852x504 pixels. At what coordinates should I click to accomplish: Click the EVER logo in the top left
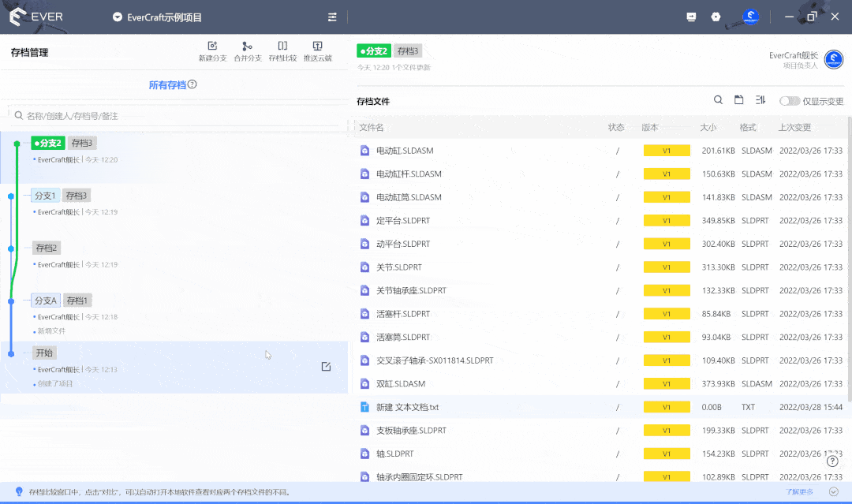pos(35,17)
